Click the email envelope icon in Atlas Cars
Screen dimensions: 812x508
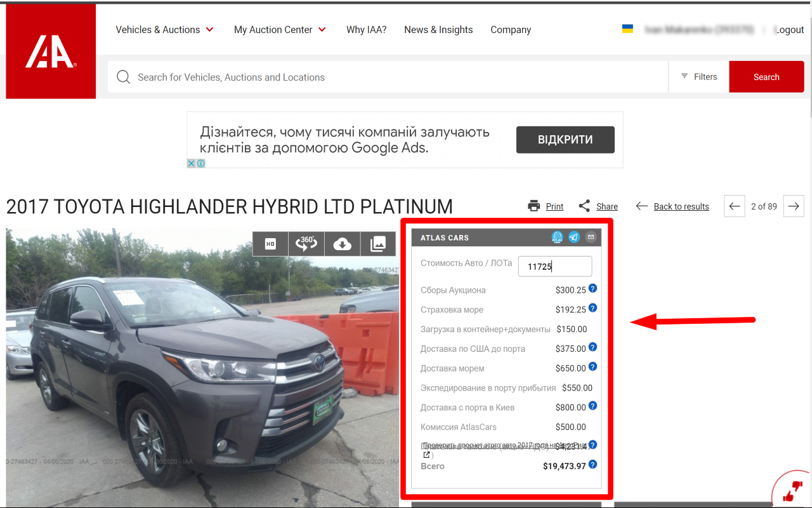[x=591, y=237]
